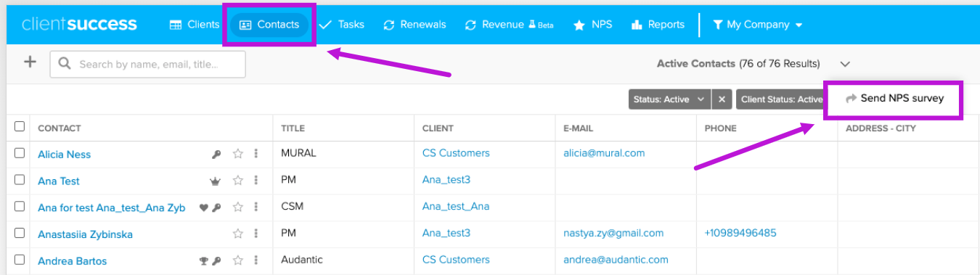Sort by the E-MAIL column header

tap(578, 128)
